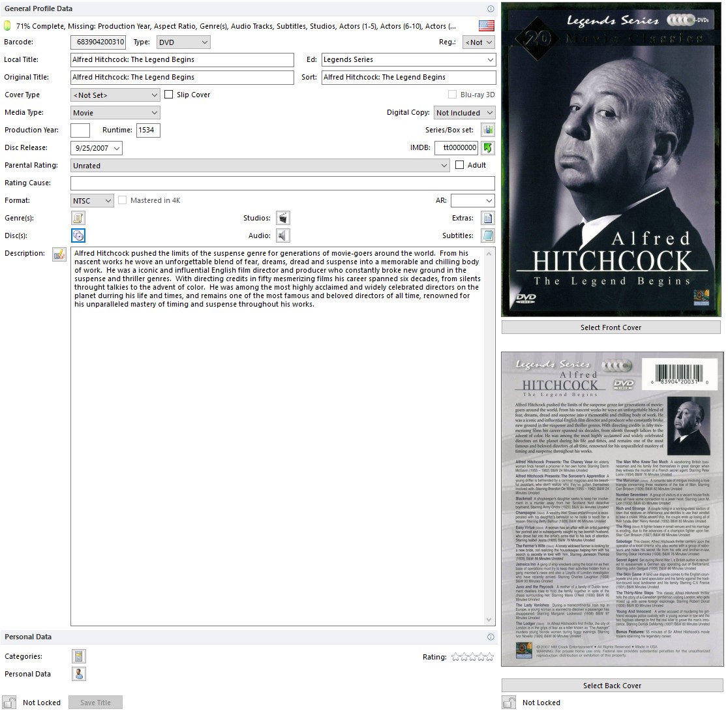
Task: Click the 'Not Locked' label near Save Title
Action: click(42, 703)
